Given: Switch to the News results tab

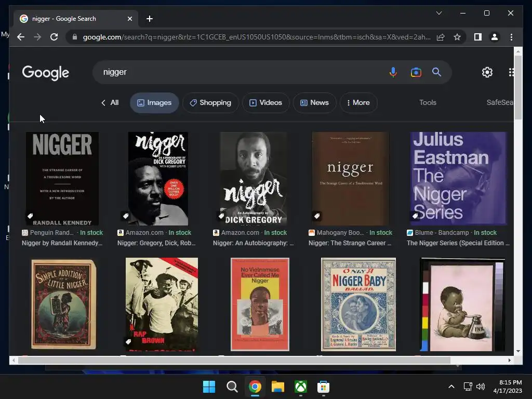Looking at the screenshot, I should (314, 102).
